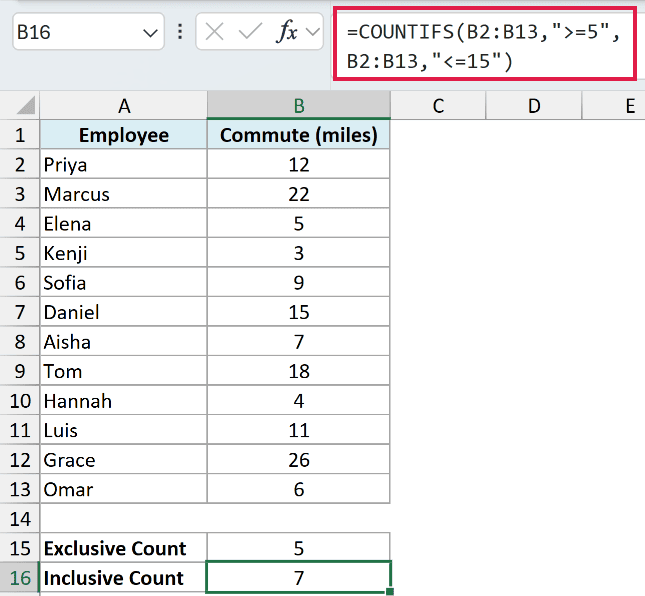Viewport: 645px width, 596px height.
Task: Open Insert Function fx icon
Action: pyautogui.click(x=287, y=31)
